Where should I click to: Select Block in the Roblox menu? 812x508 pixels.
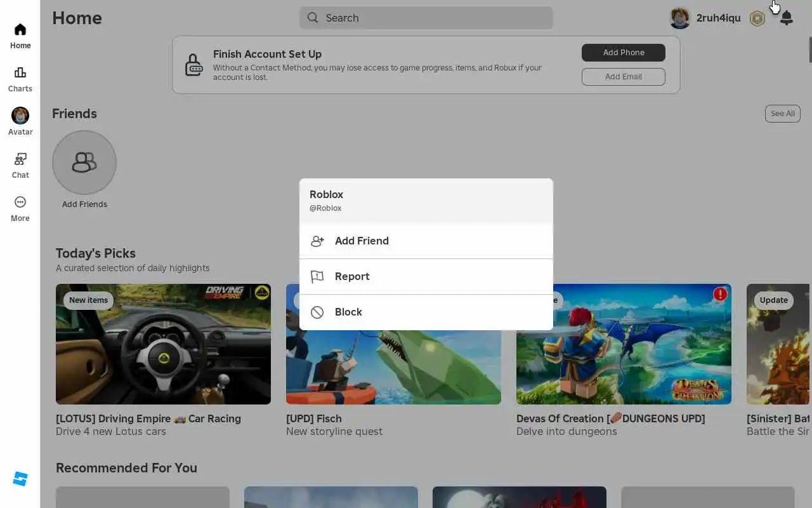(x=426, y=312)
